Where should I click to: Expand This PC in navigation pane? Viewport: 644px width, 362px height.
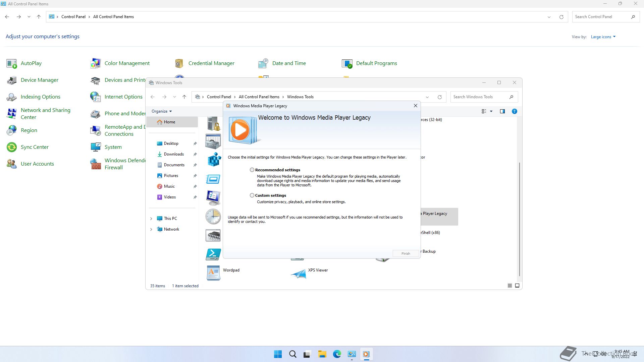(151, 219)
